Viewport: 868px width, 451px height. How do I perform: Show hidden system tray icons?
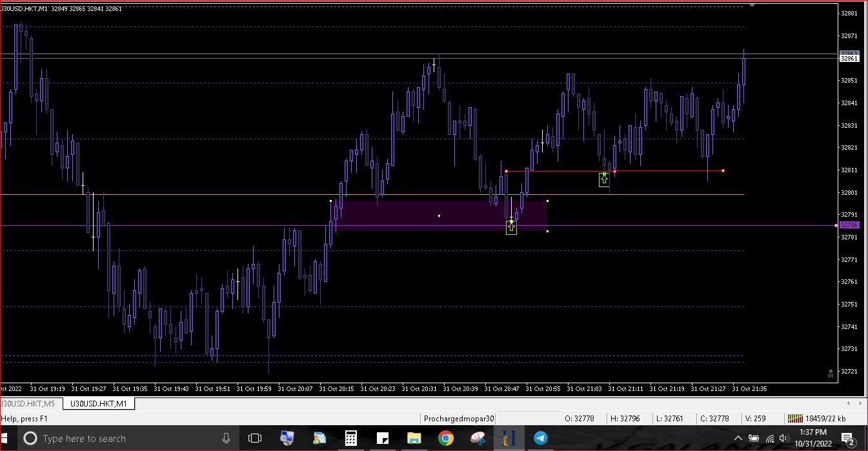[x=738, y=439]
